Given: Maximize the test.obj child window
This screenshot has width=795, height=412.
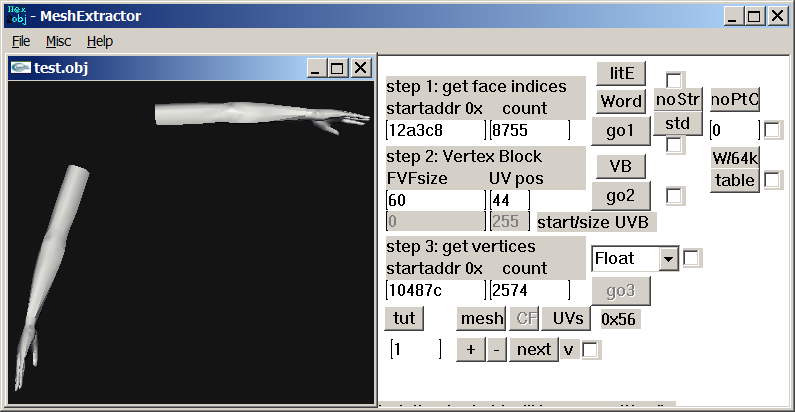Looking at the screenshot, I should pyautogui.click(x=337, y=68).
